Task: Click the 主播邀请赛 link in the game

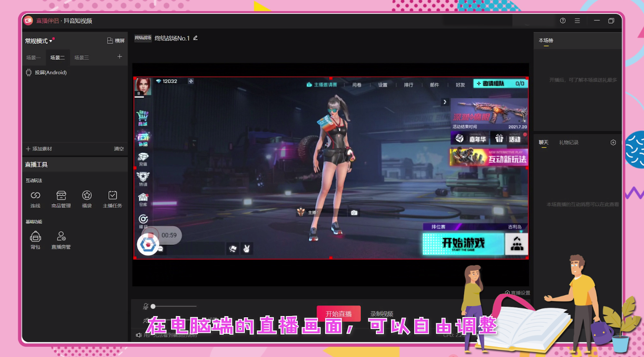Action: coord(322,85)
